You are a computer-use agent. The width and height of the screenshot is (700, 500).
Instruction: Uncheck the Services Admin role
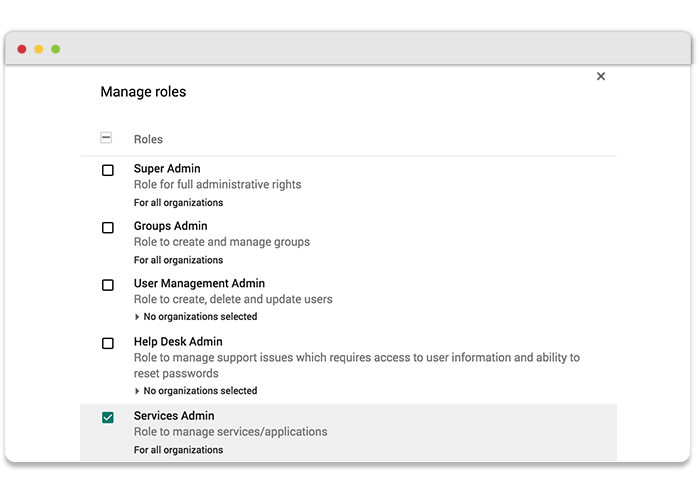point(108,417)
